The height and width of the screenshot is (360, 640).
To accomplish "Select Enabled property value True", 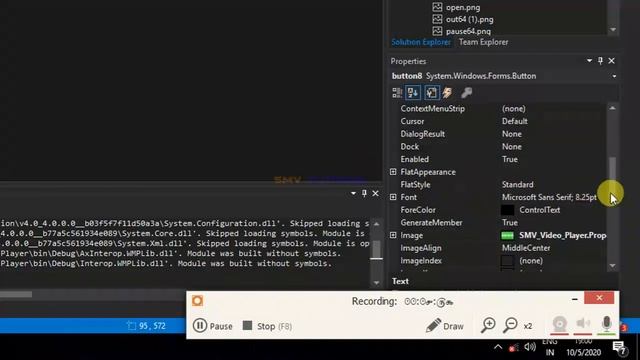I will tap(510, 159).
